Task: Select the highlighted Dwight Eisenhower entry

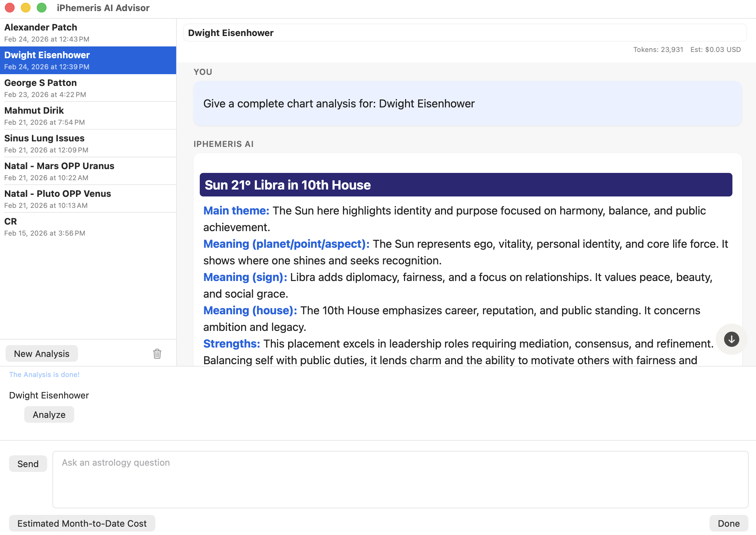Action: click(88, 60)
